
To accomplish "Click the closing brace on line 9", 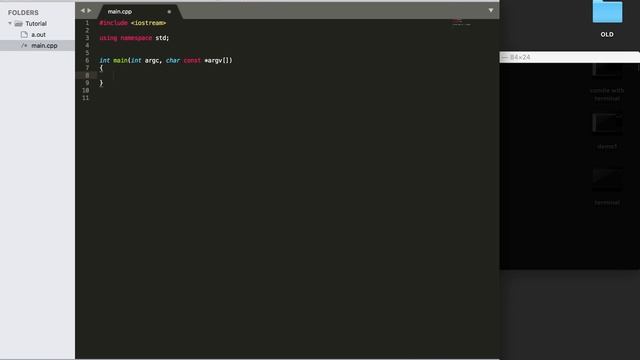I will [x=101, y=83].
